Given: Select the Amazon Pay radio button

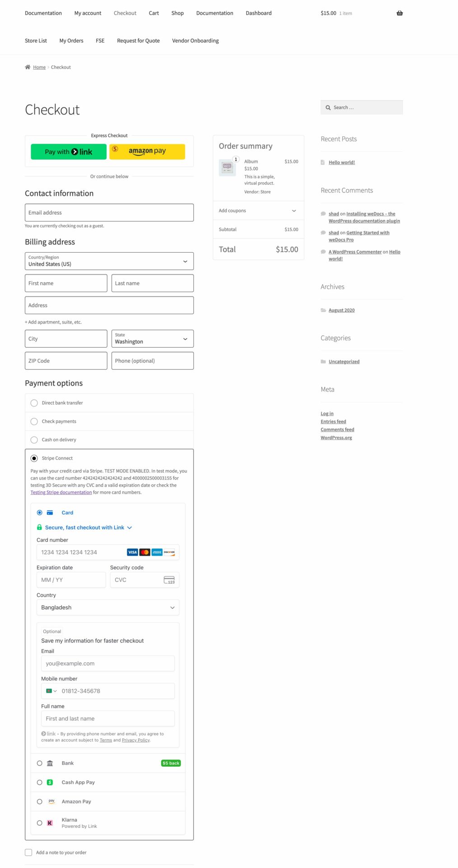Looking at the screenshot, I should (39, 802).
